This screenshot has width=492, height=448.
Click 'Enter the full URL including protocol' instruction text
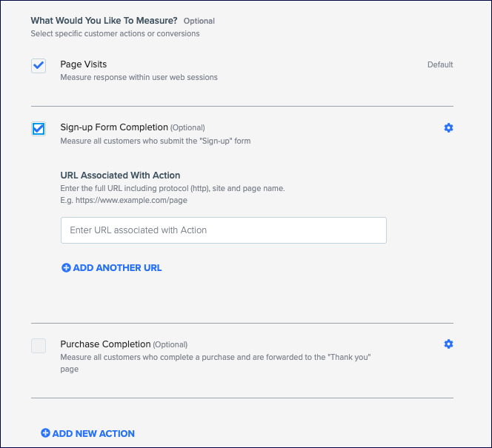173,188
